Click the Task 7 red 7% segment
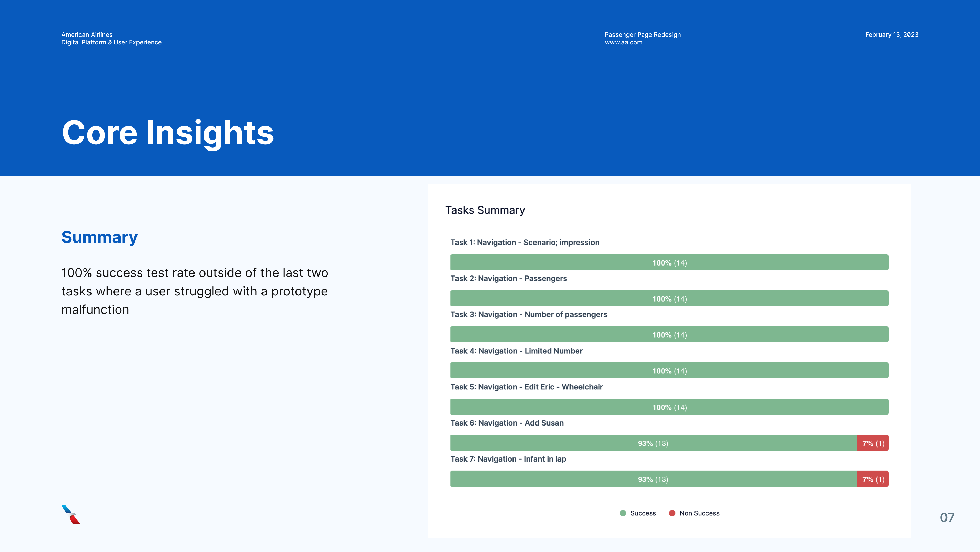The image size is (980, 552). [873, 479]
